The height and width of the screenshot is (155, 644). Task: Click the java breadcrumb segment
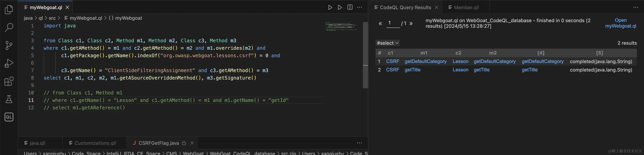[28, 18]
